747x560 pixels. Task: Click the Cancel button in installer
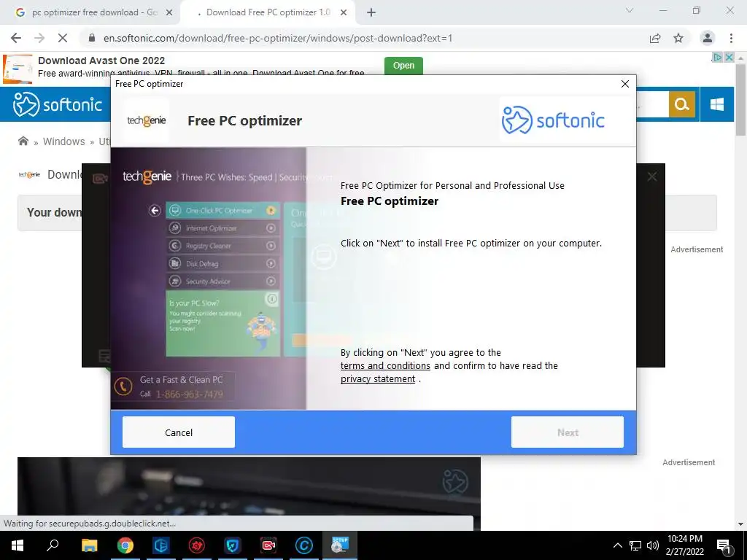tap(178, 432)
